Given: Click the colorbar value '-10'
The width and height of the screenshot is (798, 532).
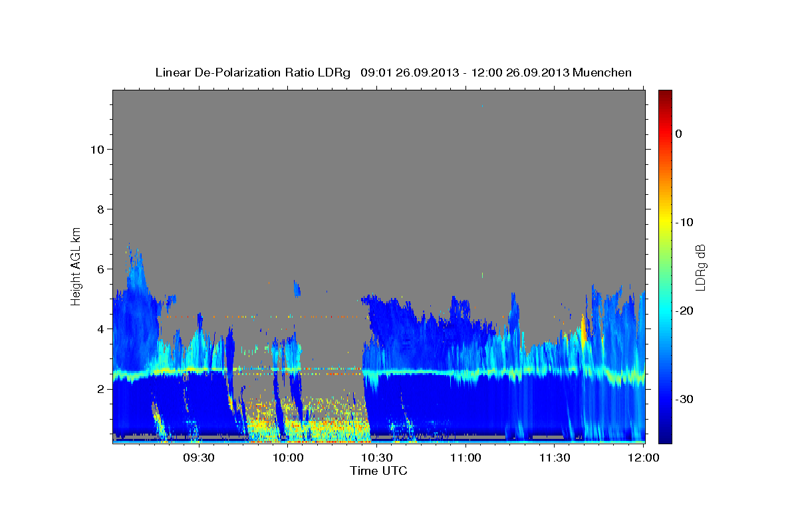Looking at the screenshot, I should 684,222.
